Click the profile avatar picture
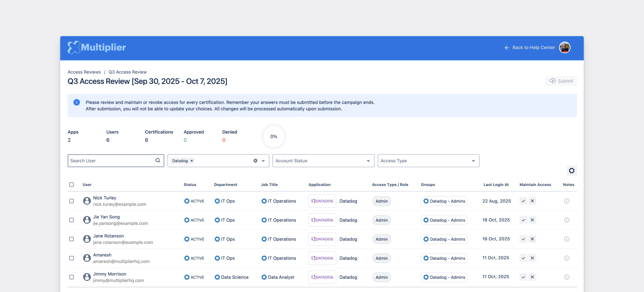The image size is (644, 292). tap(565, 47)
